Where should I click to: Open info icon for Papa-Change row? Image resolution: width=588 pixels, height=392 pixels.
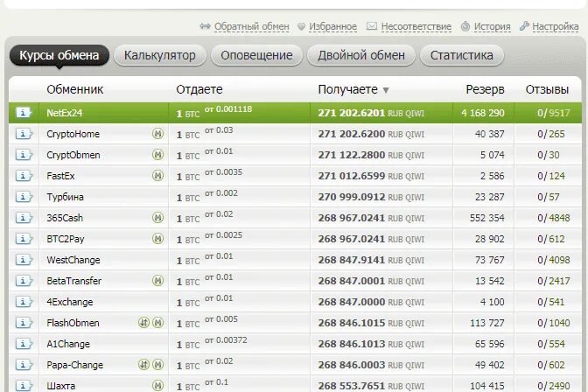click(x=24, y=365)
